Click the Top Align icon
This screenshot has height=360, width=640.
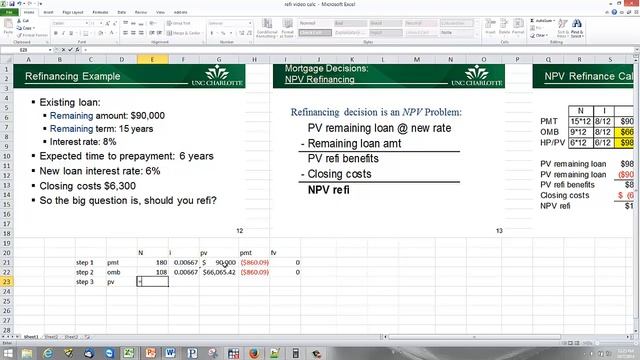tap(125, 23)
